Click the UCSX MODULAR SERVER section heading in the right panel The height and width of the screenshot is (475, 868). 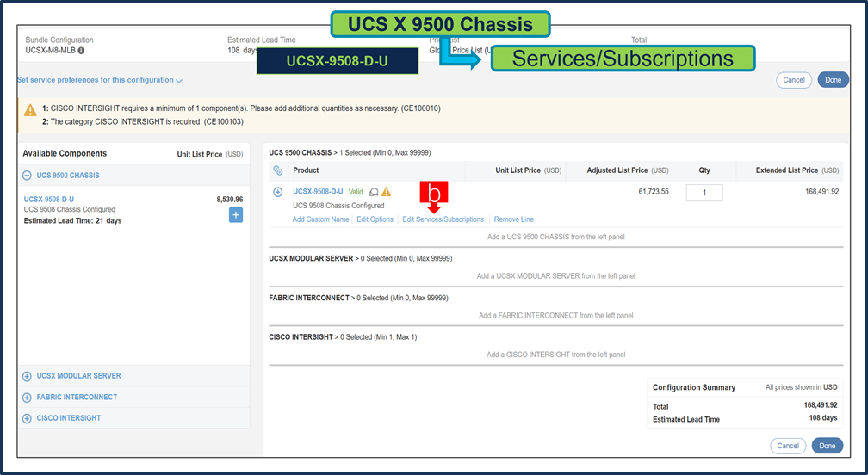click(x=311, y=258)
